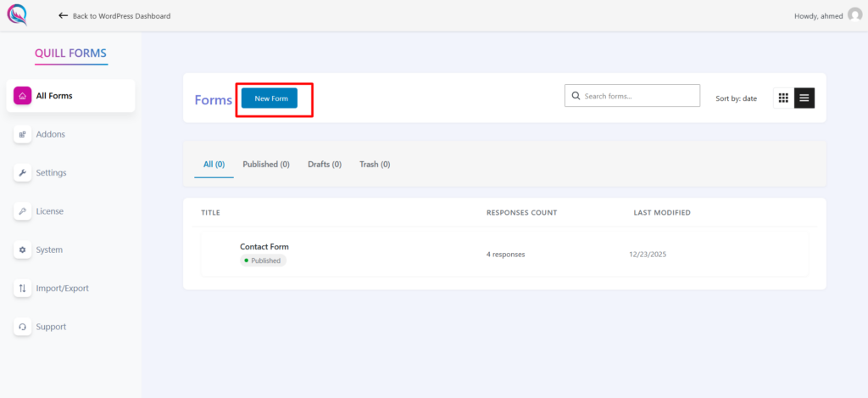The height and width of the screenshot is (398, 868).
Task: Click the License key icon
Action: click(23, 211)
